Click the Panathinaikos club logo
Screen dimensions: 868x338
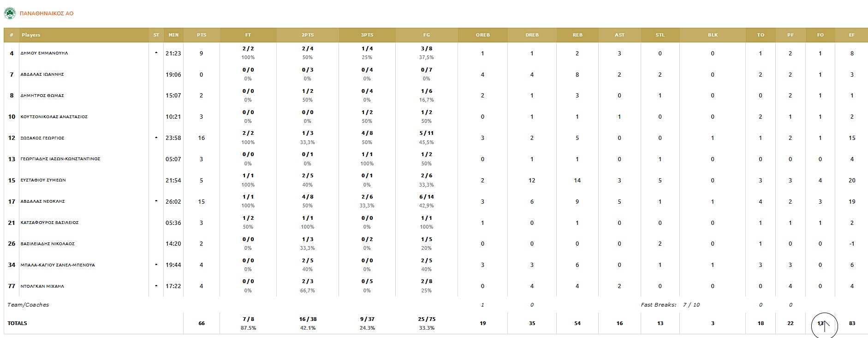(10, 13)
